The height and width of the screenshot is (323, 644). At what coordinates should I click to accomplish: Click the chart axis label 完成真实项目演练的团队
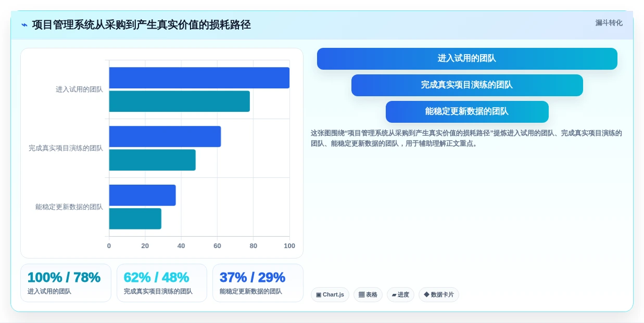tap(66, 148)
